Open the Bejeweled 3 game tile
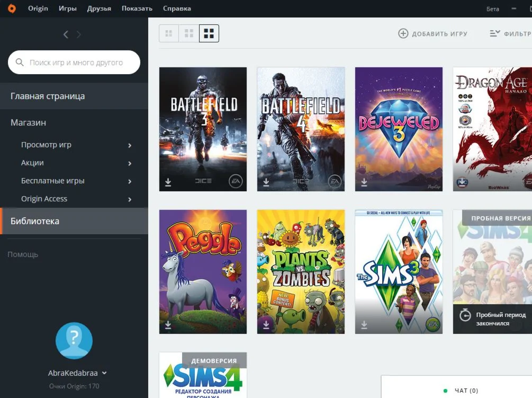This screenshot has width=532, height=398. (x=399, y=129)
